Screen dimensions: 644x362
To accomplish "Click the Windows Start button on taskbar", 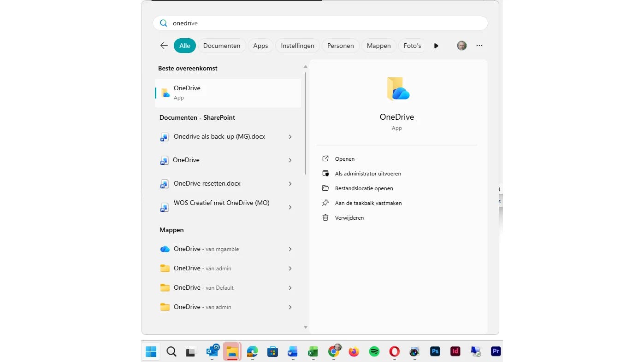I will [x=151, y=351].
